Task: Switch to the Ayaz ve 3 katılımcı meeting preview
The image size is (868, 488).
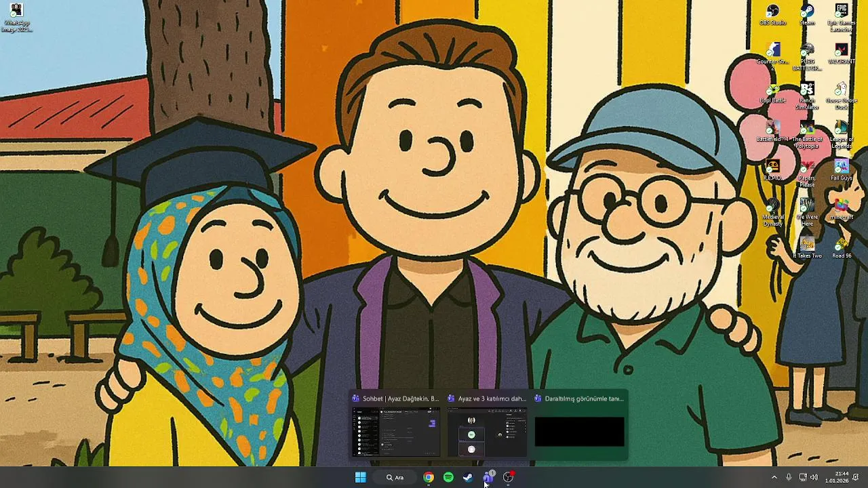Action: click(487, 425)
